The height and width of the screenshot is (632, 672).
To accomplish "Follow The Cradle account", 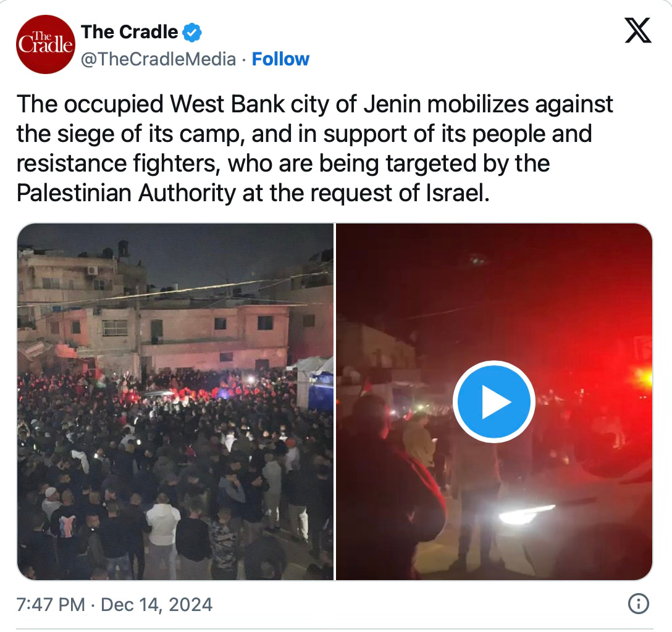I will (x=280, y=59).
